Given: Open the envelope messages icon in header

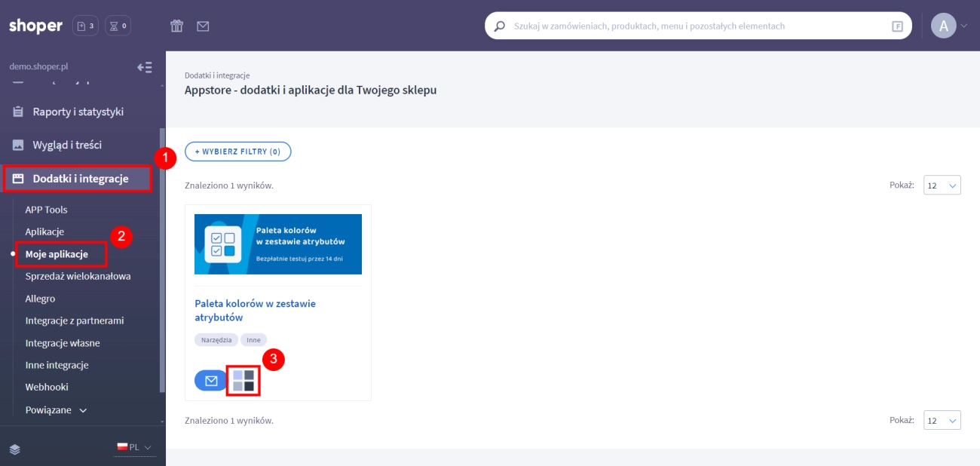Looking at the screenshot, I should click(203, 26).
